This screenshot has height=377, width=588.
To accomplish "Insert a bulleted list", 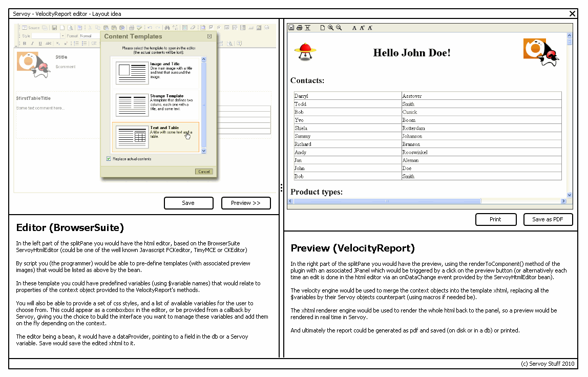I will tap(85, 44).
